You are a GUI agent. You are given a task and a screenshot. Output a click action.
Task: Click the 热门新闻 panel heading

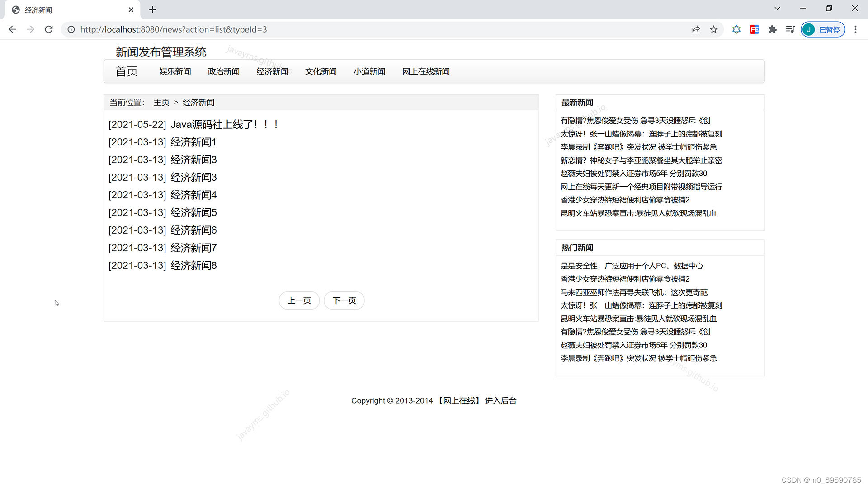577,248
